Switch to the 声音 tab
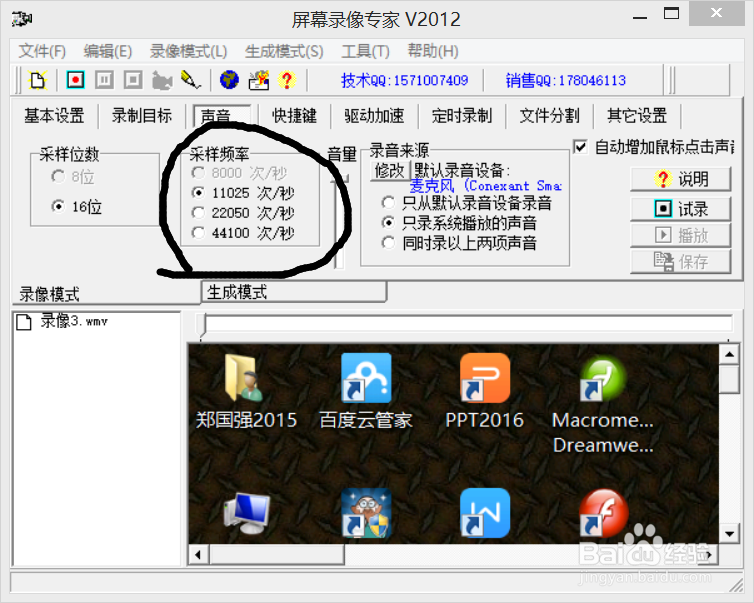The width and height of the screenshot is (754, 603). (x=222, y=116)
